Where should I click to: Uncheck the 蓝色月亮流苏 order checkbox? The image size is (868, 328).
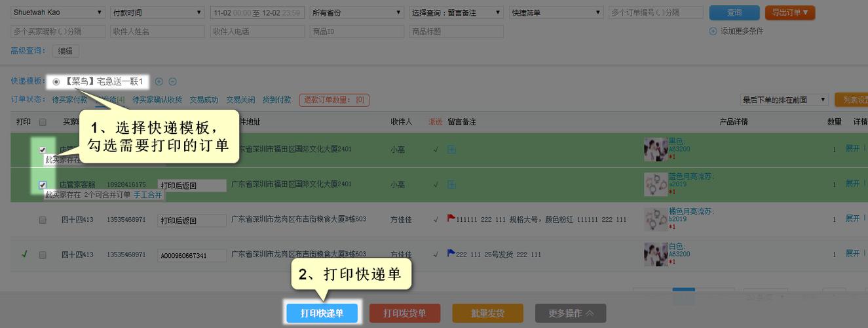click(x=43, y=185)
